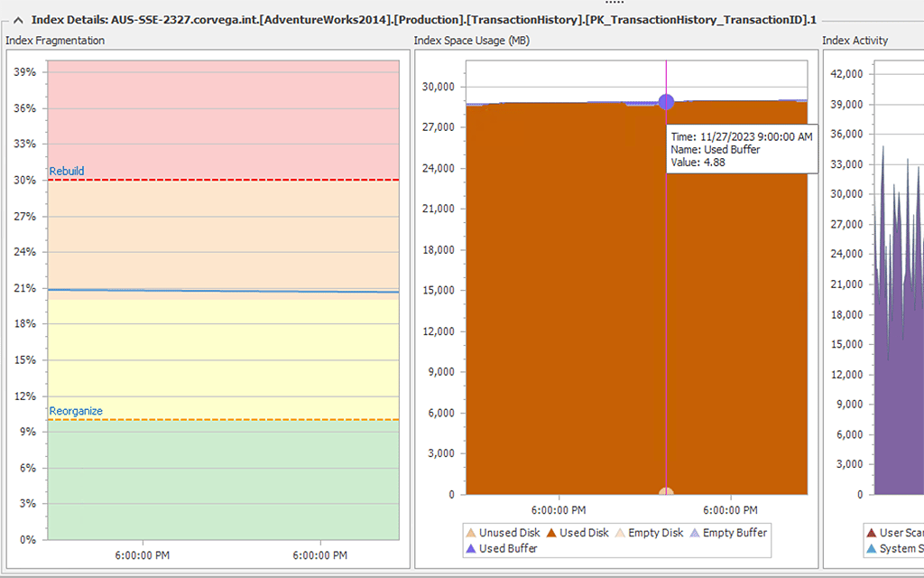Click the dark red User Scans legend icon
This screenshot has height=578, width=924.
[x=872, y=532]
